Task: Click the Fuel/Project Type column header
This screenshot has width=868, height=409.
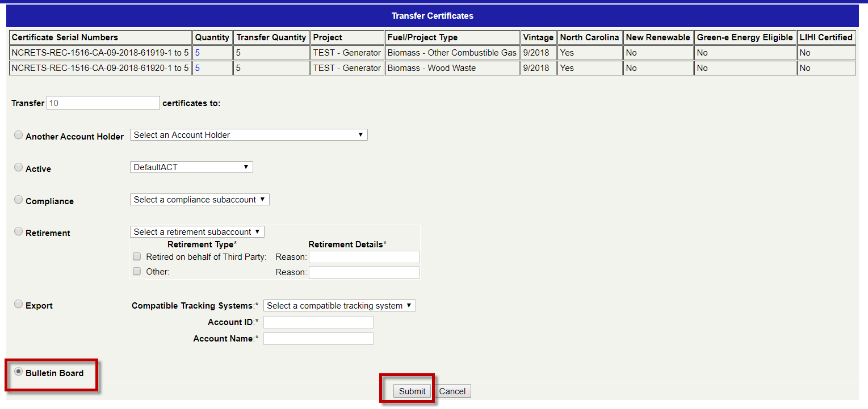Action: (x=452, y=37)
